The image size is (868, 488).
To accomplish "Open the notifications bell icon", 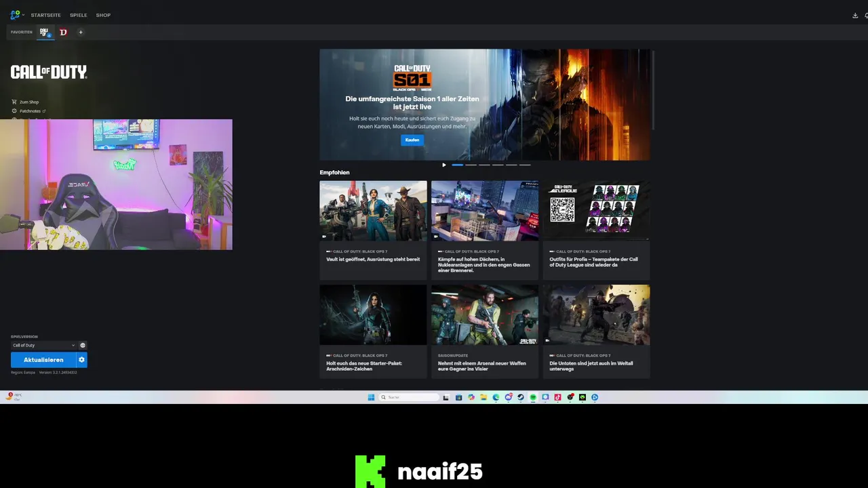I will tap(866, 15).
